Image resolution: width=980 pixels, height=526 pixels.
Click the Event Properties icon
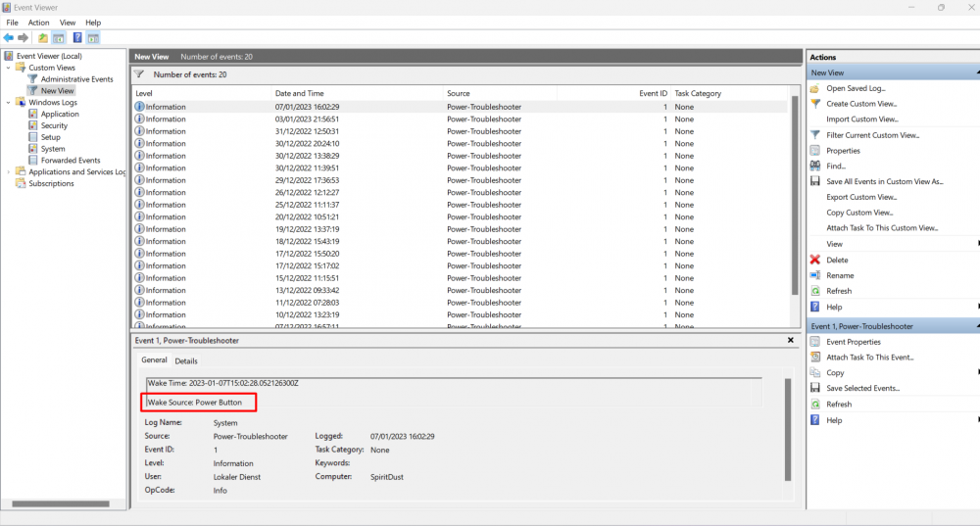(x=815, y=342)
